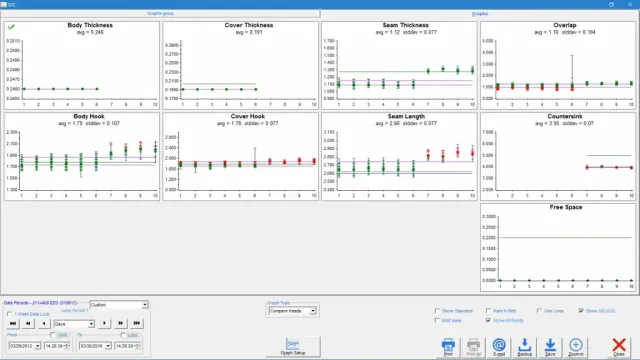Click the Save arrow icon
640x360 pixels.
point(550,345)
